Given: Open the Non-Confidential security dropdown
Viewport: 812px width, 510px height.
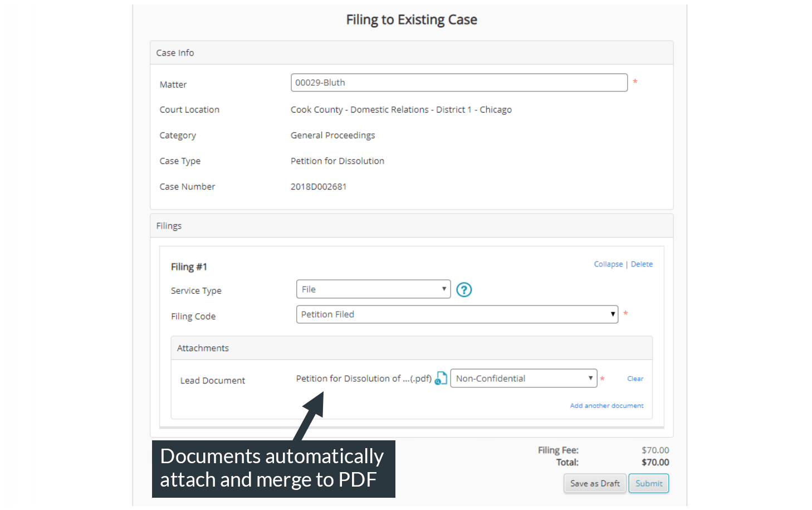Looking at the screenshot, I should 523,378.
